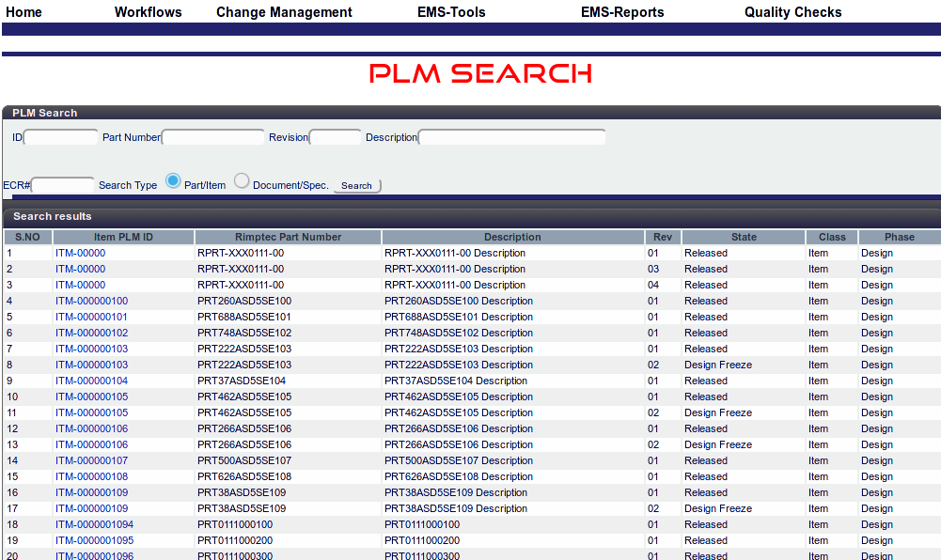Screen dimensions: 941x560
Task: Click the Rimptec Part Number column header
Action: point(288,237)
